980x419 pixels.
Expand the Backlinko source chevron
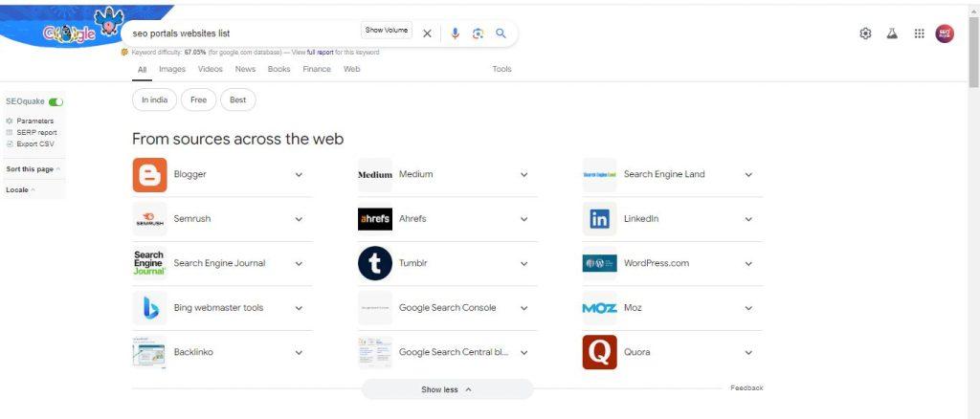click(x=299, y=352)
